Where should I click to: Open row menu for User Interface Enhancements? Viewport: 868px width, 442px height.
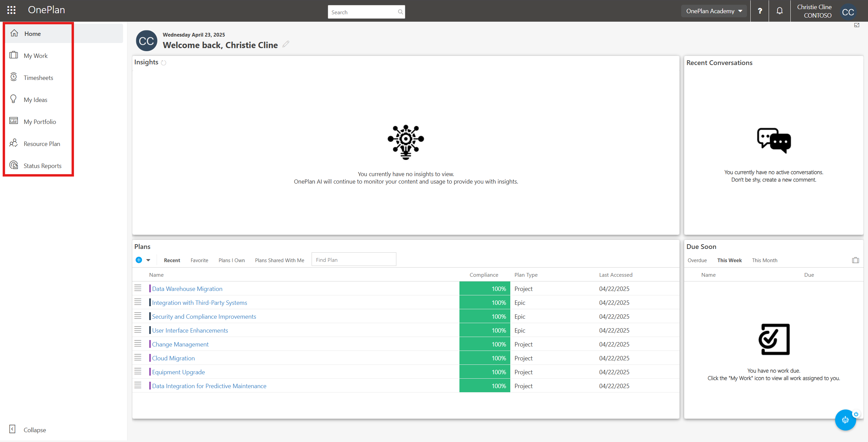click(x=138, y=330)
